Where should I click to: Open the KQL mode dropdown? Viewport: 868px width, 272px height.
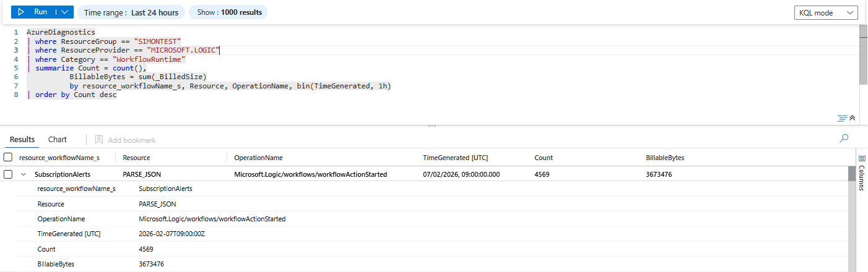[826, 13]
